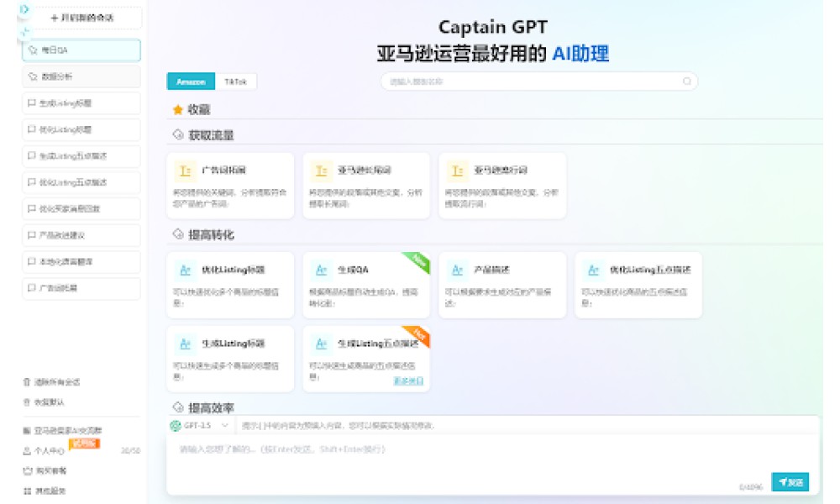
Task: Open the last sidebar conversation 广告词拓展
Action: (x=81, y=288)
